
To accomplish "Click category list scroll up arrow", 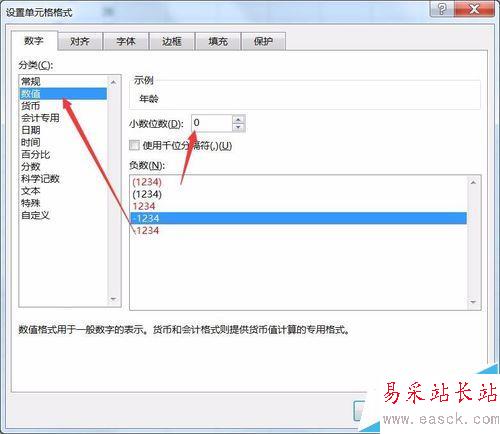I will (113, 82).
